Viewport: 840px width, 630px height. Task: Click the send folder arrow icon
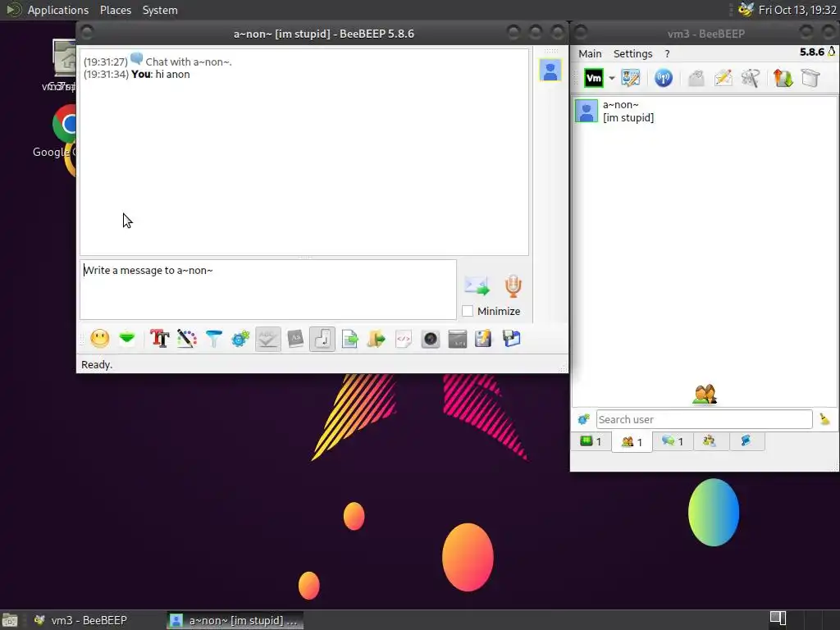376,339
